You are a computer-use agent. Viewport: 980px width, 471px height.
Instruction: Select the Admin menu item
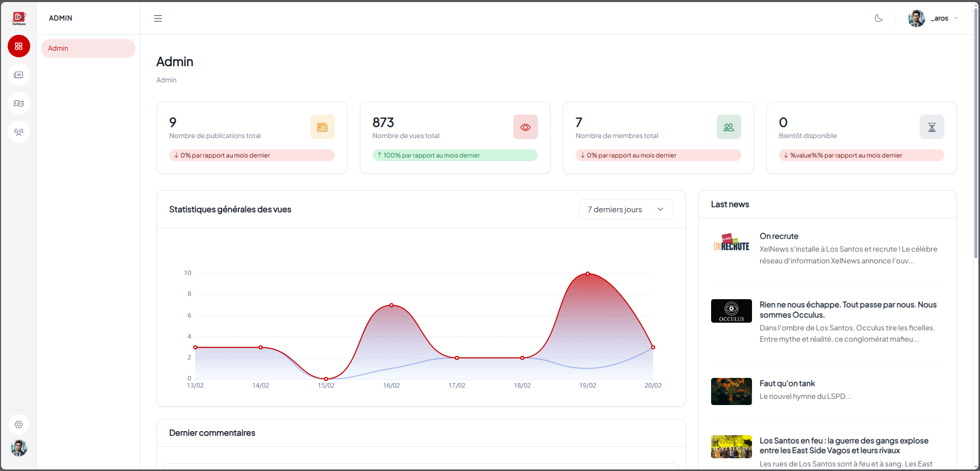(x=88, y=48)
